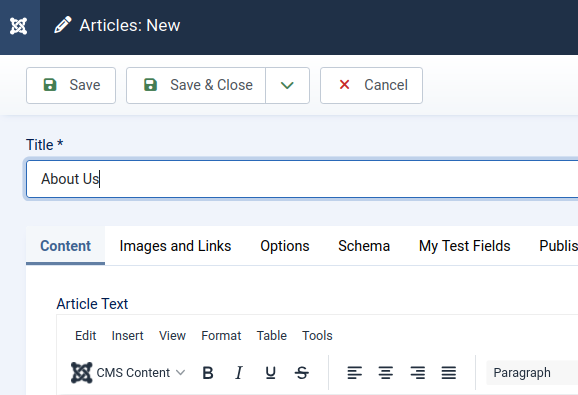Cancel the new article

[x=371, y=85]
